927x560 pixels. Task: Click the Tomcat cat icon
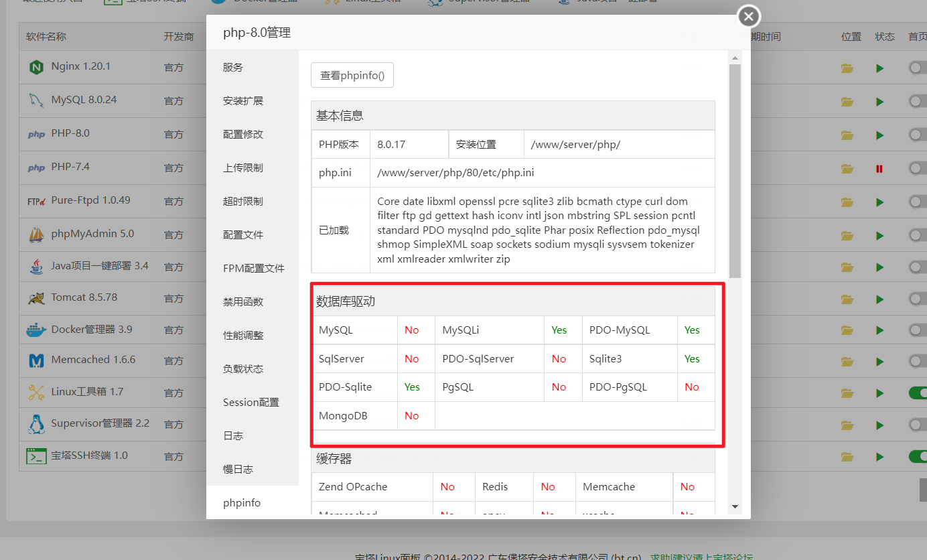(x=36, y=298)
